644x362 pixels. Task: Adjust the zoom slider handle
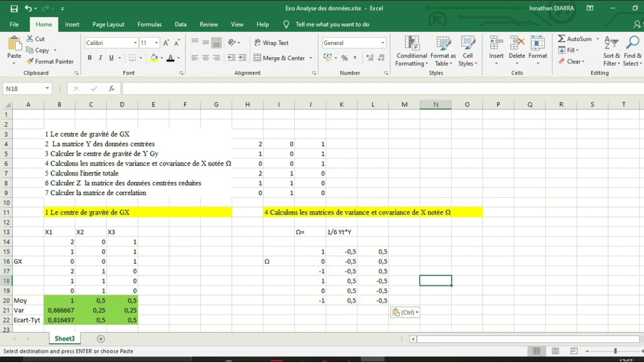click(615, 351)
